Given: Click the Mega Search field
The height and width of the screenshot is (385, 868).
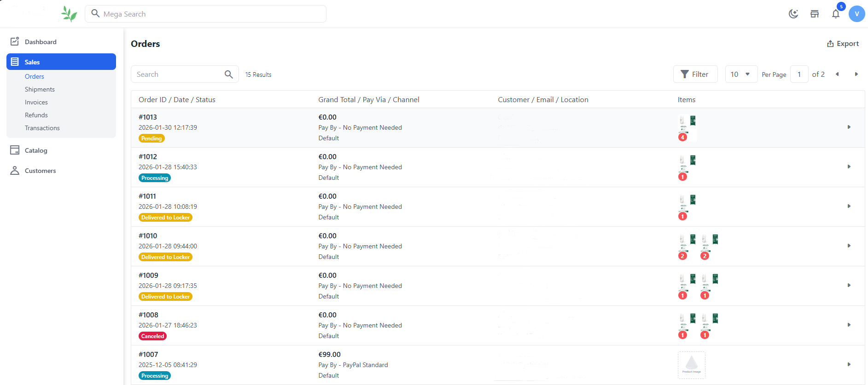Looking at the screenshot, I should (205, 14).
